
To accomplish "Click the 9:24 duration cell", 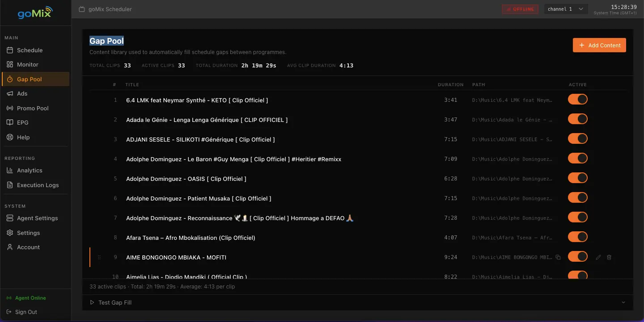I will click(x=451, y=257).
